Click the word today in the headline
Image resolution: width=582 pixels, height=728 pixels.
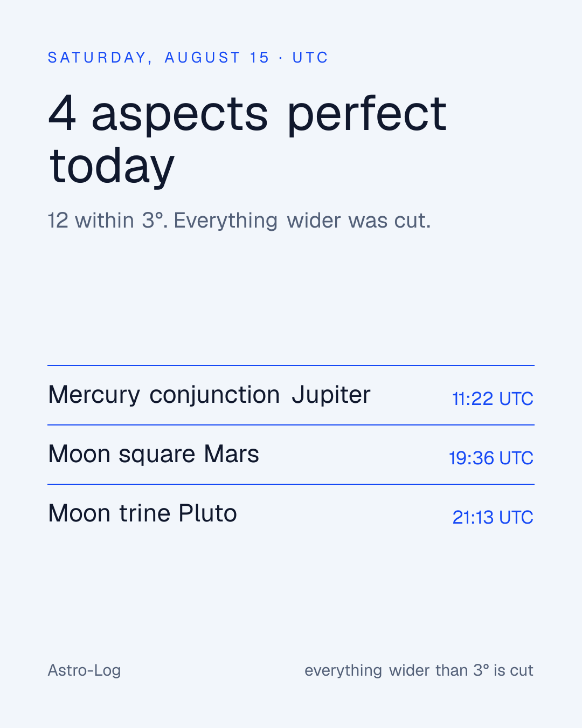pos(112,166)
